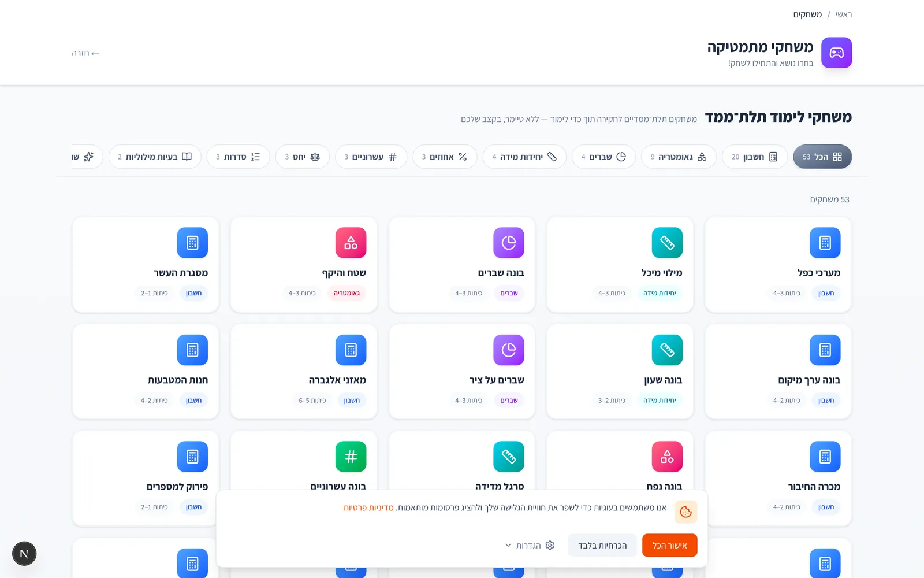
Task: Filter games by בעיות מילוליות 2
Action: [x=155, y=157]
